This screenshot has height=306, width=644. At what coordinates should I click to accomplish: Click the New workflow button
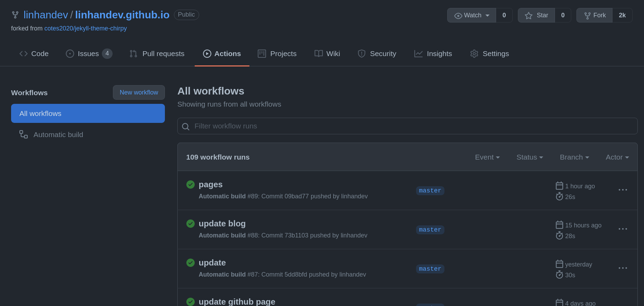click(139, 93)
